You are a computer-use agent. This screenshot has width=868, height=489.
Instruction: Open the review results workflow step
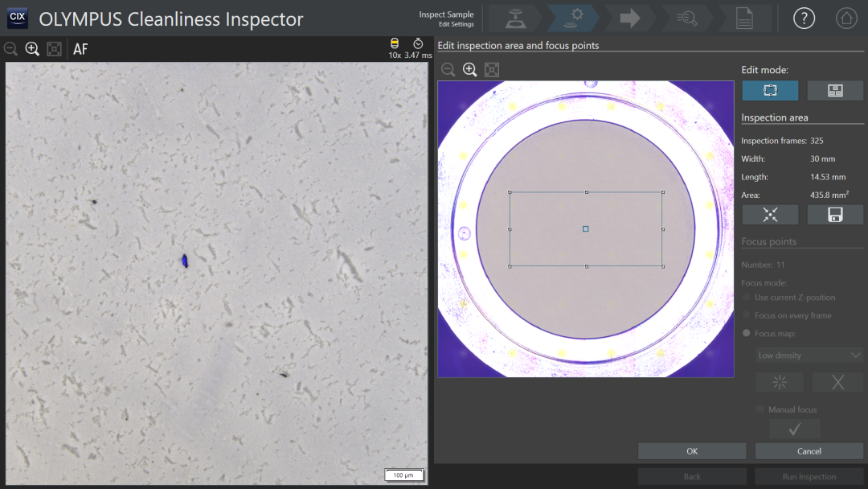pos(687,18)
